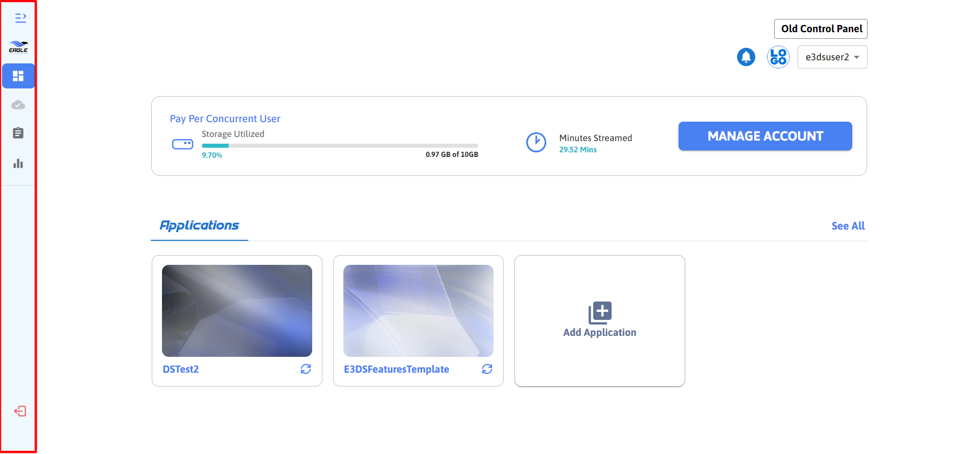Image resolution: width=980 pixels, height=454 pixels.
Task: Click the Storage Utilized progress bar
Action: click(340, 146)
